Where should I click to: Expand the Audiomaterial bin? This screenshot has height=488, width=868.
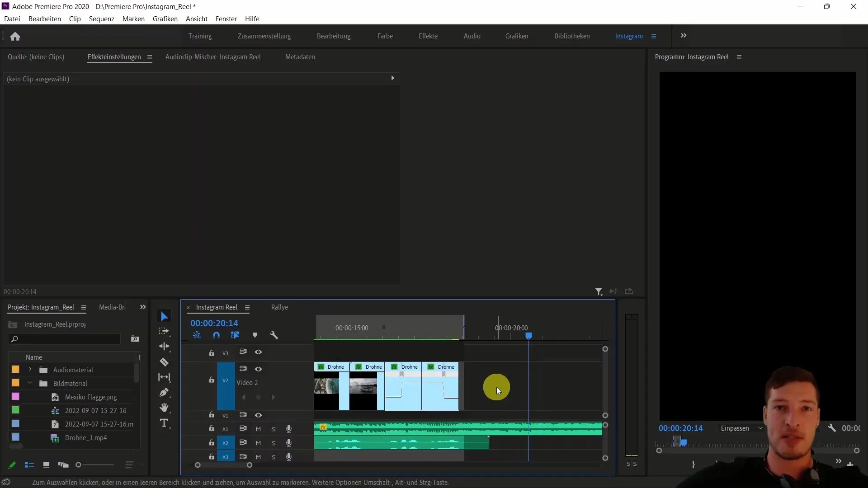tap(30, 370)
